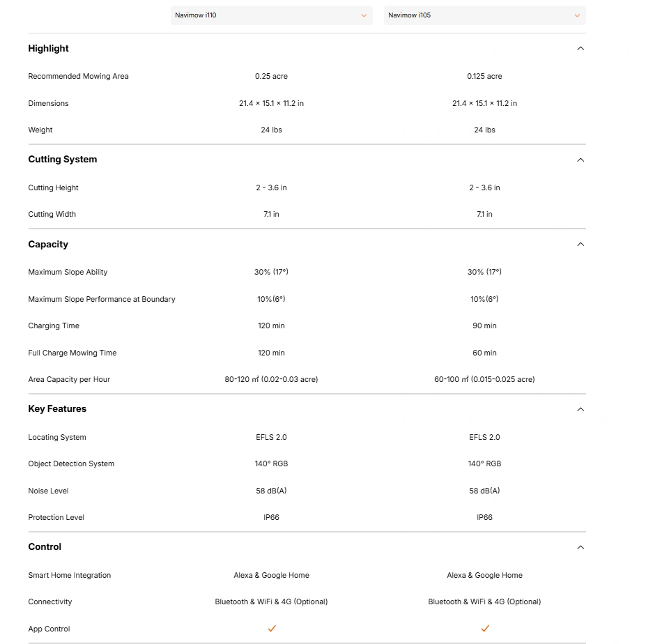Click the Recommended Mowing Area label
Image resolution: width=669 pixels, height=644 pixels.
[78, 76]
